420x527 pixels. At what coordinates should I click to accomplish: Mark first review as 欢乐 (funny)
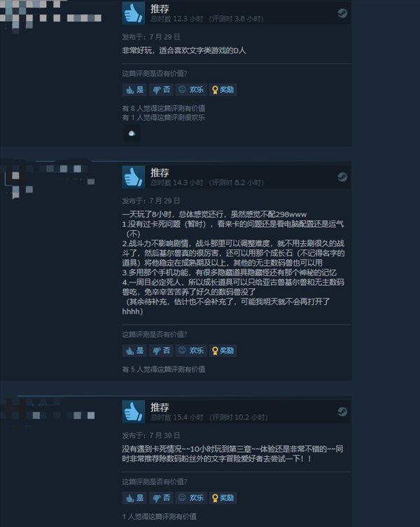pos(191,90)
